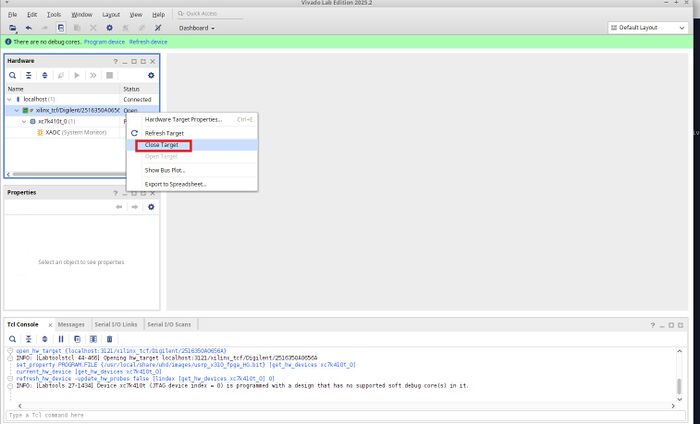Click the Tcl Console panel help question mark
This screenshot has width=700, height=424.
[653, 325]
